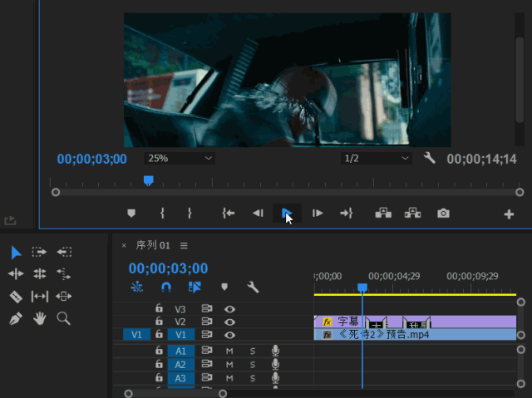Viewport: 532px width, 398px height.
Task: Toggle lock on track V3
Action: pyautogui.click(x=159, y=308)
